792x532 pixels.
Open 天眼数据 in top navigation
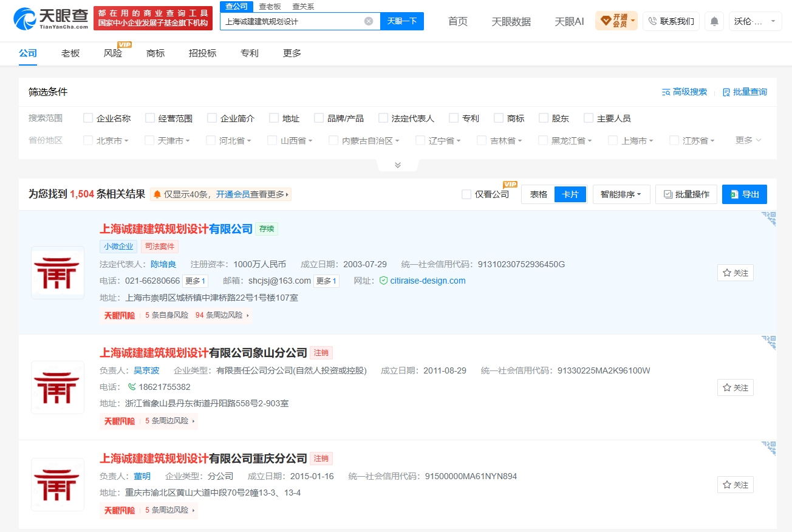tap(511, 21)
